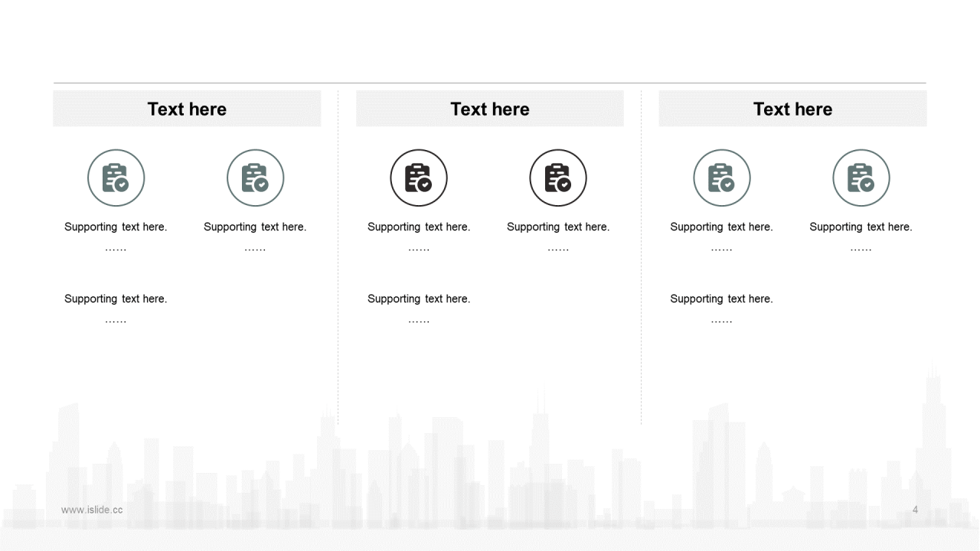The width and height of the screenshot is (980, 551).
Task: Click supporting text under the left section's first icon
Action: click(x=116, y=227)
